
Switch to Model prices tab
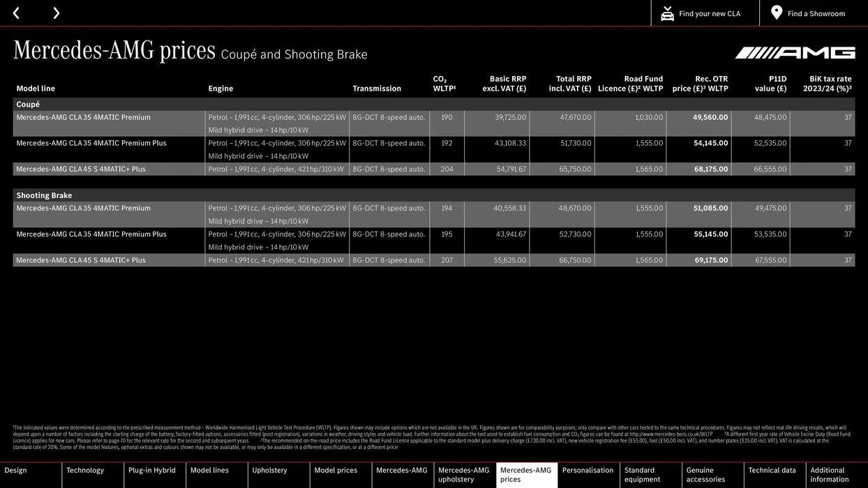(336, 471)
